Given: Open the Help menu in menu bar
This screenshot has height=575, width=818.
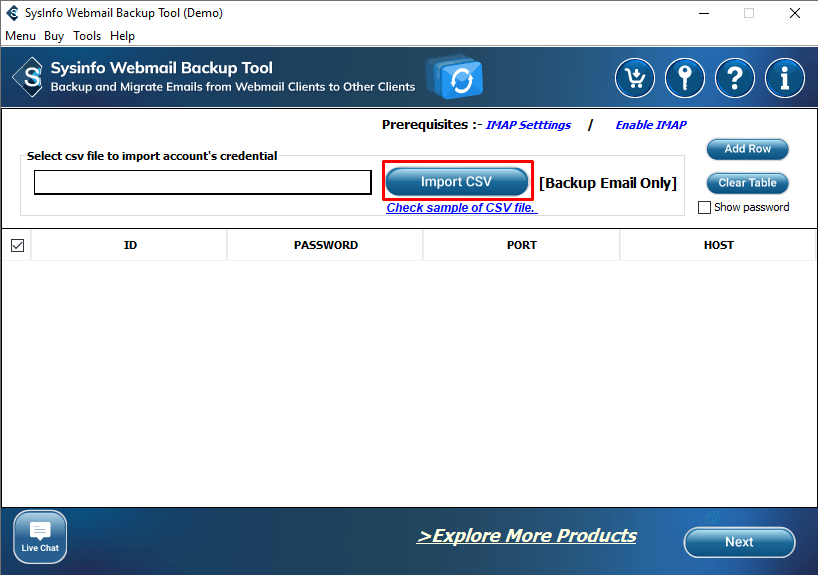Looking at the screenshot, I should [x=122, y=36].
